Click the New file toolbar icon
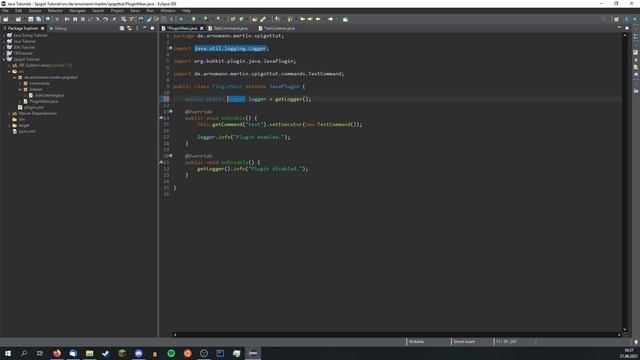This screenshot has height=360, width=640. tap(6, 19)
